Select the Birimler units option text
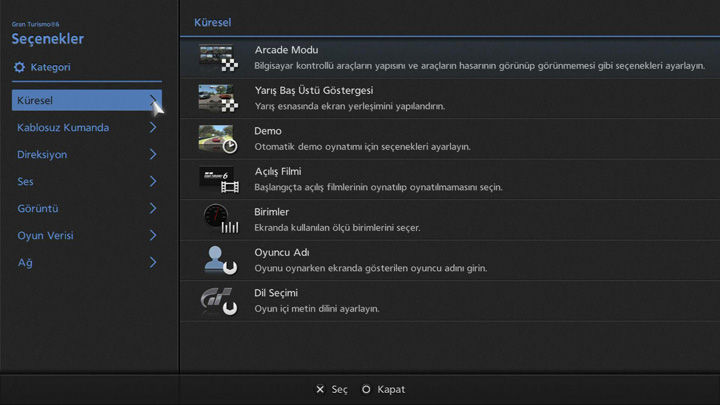Viewport: 720px width, 405px height. tap(271, 212)
